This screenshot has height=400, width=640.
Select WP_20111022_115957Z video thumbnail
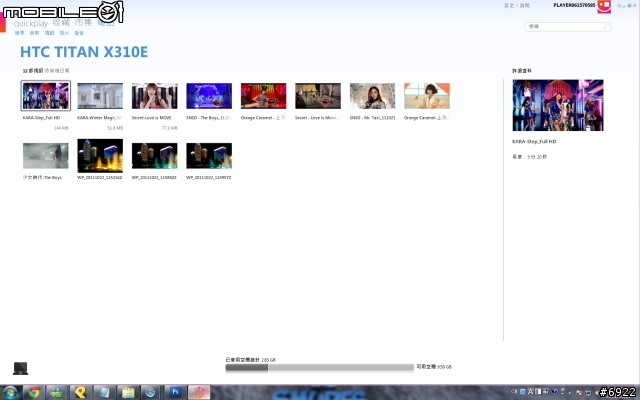click(209, 156)
